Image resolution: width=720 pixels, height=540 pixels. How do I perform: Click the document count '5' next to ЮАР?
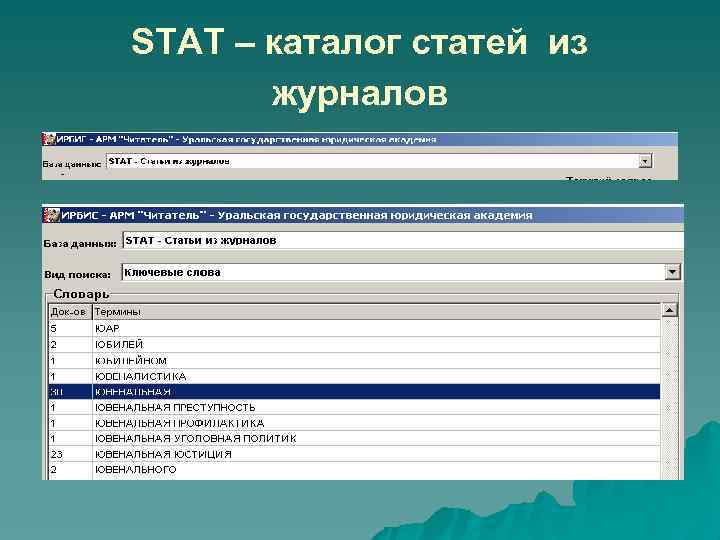click(70, 329)
